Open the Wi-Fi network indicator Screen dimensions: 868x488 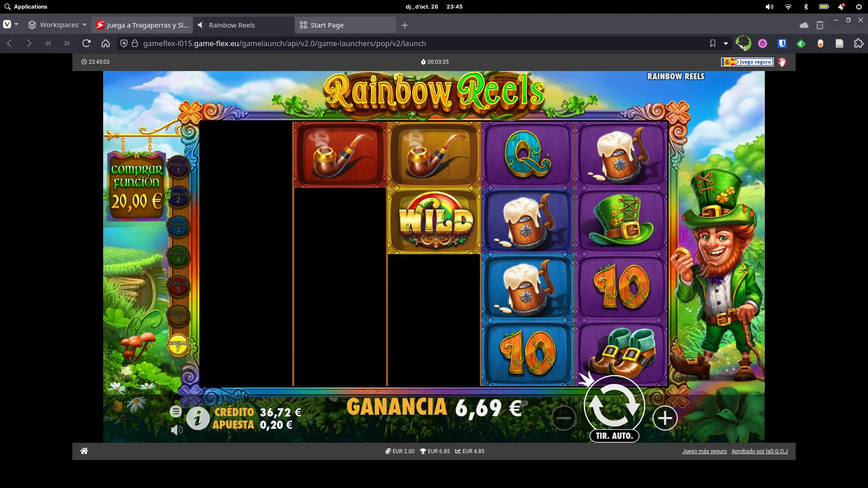coord(788,7)
